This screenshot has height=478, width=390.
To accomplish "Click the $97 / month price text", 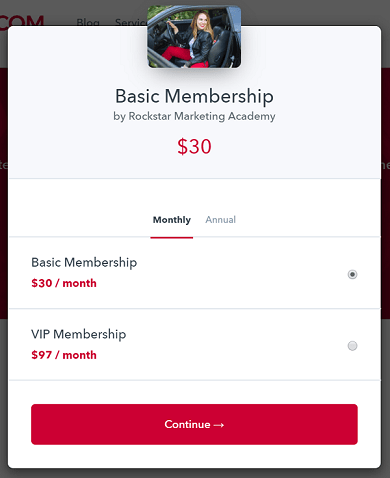I will click(64, 355).
